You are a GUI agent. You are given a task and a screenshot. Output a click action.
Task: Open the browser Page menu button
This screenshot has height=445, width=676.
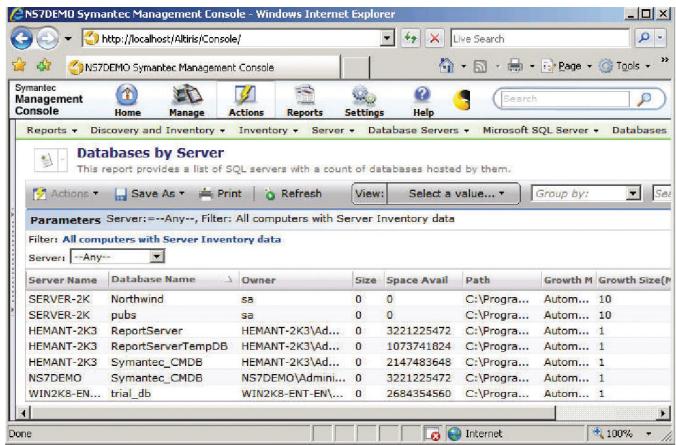[566, 66]
